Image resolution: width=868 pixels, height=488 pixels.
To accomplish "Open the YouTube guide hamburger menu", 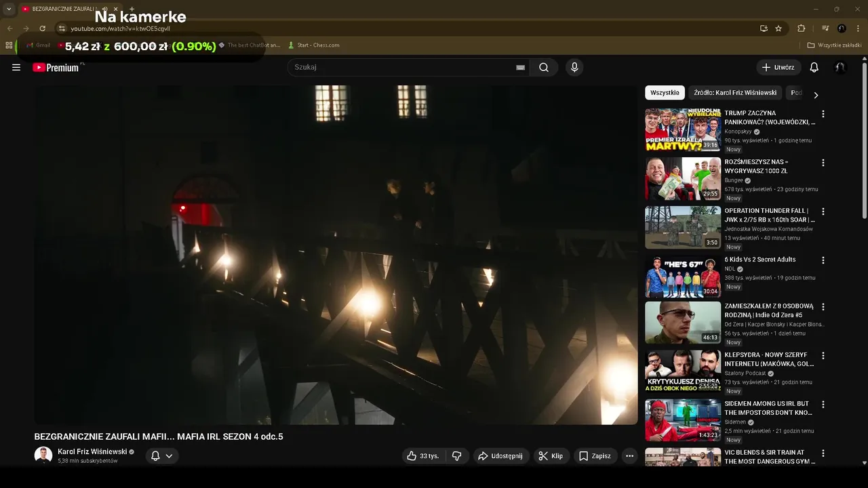I will pyautogui.click(x=16, y=67).
